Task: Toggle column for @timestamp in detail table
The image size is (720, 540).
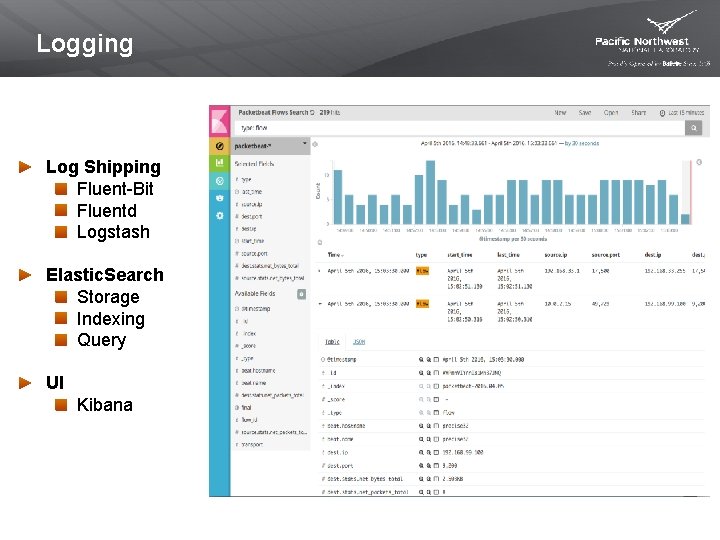Action: 436,360
